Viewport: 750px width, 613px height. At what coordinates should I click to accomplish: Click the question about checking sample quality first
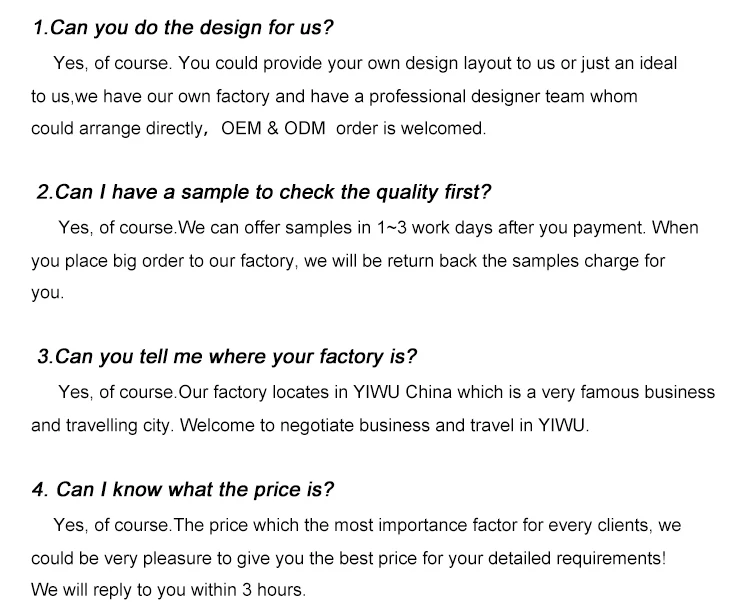pos(264,192)
